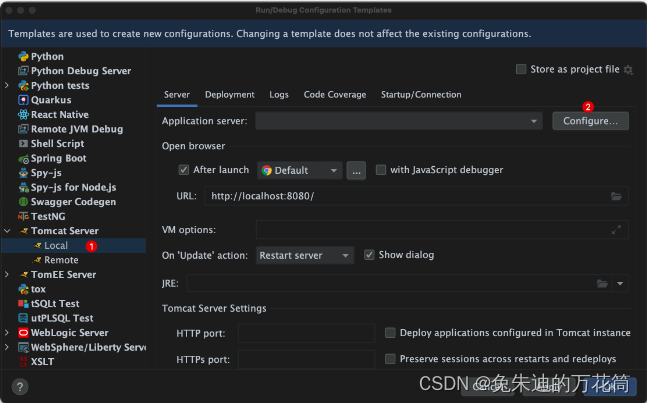Enable Deploy applications configured in Tomcat instance
The image size is (647, 403).
point(390,333)
